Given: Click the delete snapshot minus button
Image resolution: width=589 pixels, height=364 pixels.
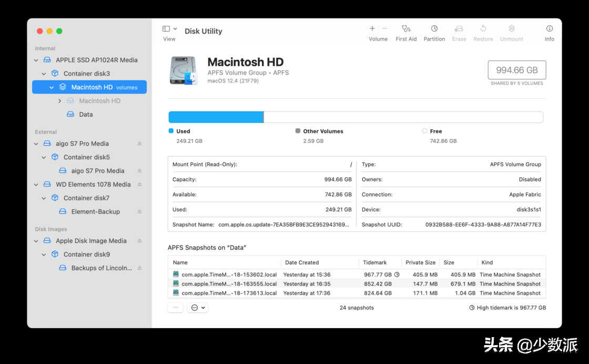Looking at the screenshot, I should 176,308.
